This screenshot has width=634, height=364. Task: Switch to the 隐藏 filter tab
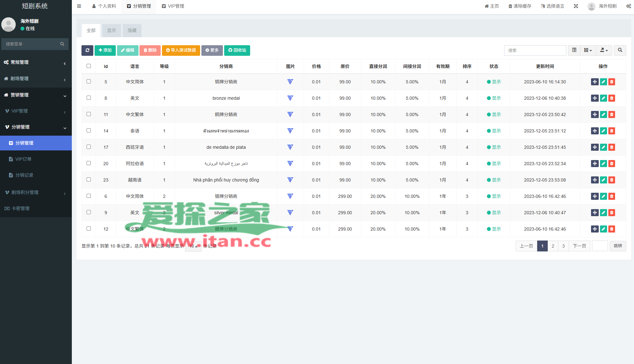pyautogui.click(x=132, y=30)
